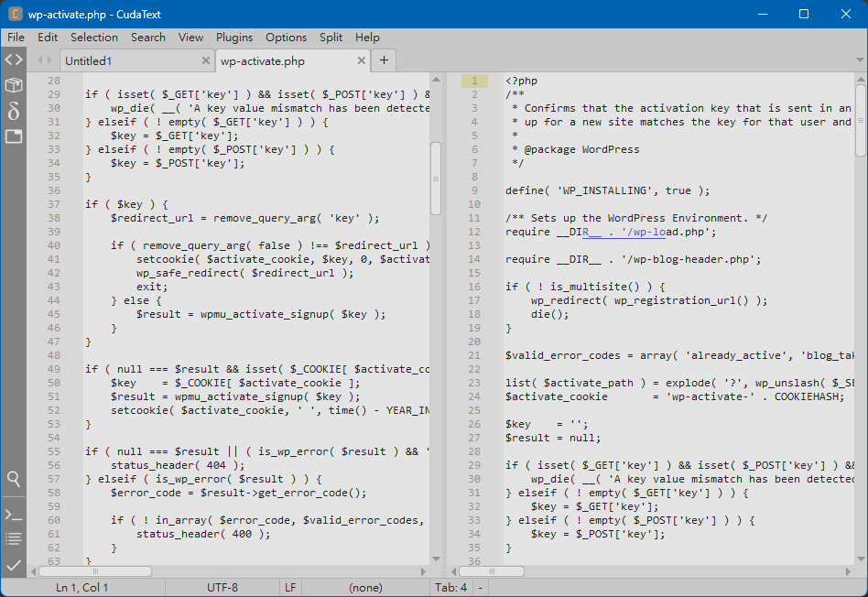
Task: Show the Output panel list icon
Action: 13,539
